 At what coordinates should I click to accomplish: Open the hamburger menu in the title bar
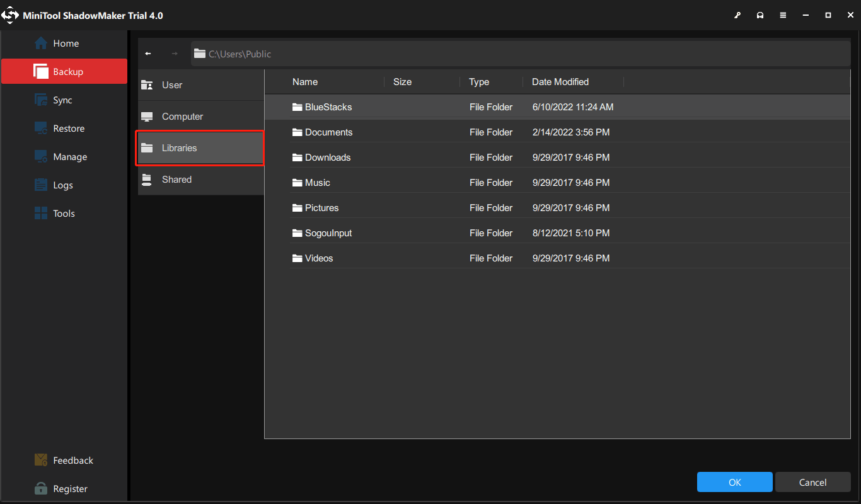783,15
